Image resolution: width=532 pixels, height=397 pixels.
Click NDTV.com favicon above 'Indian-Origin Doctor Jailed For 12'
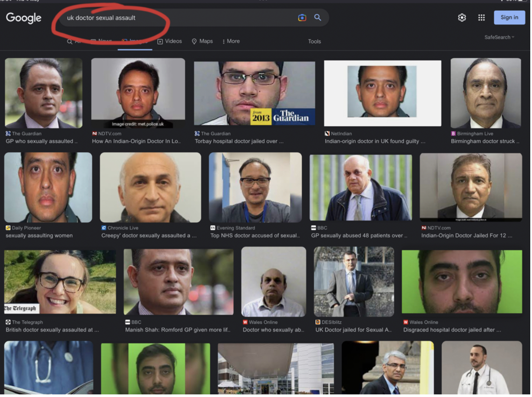point(424,228)
